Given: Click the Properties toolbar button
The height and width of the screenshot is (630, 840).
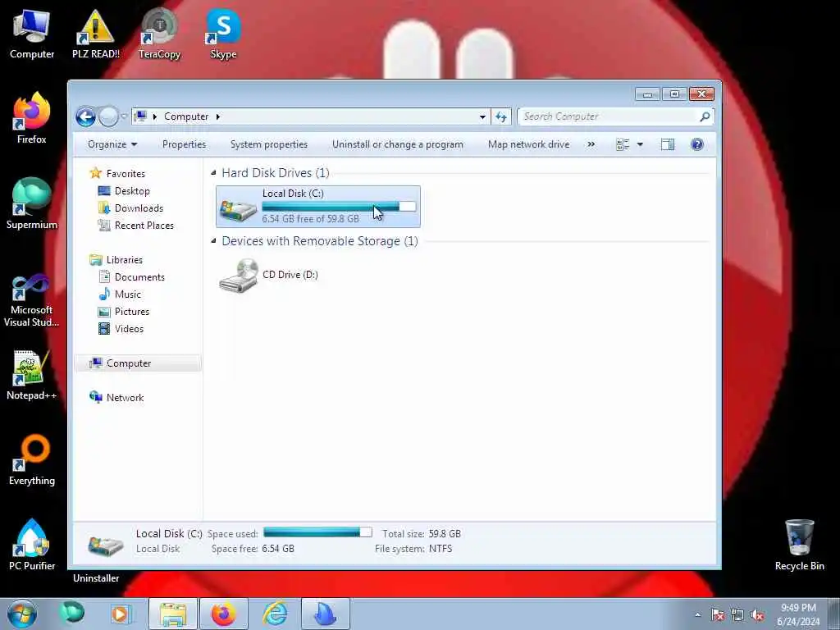Looking at the screenshot, I should click(x=184, y=144).
